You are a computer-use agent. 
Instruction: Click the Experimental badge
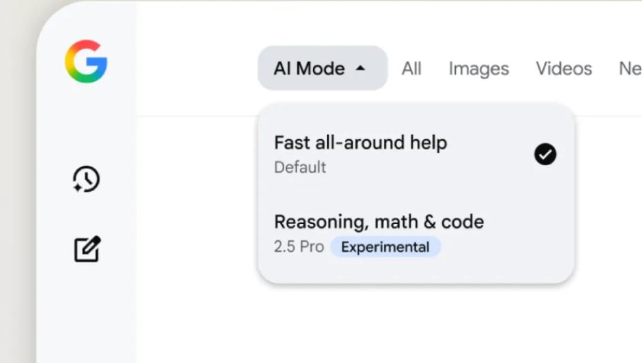[x=385, y=247]
